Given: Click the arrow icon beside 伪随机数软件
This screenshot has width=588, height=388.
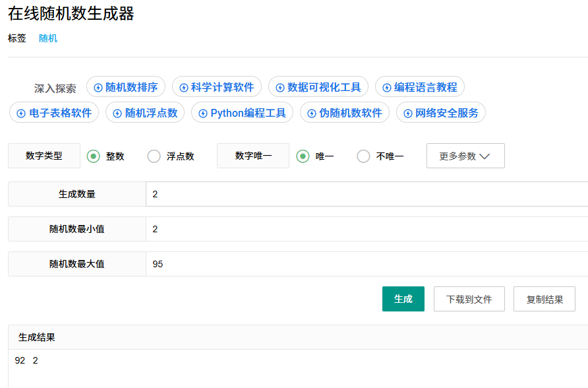Looking at the screenshot, I should pos(312,113).
